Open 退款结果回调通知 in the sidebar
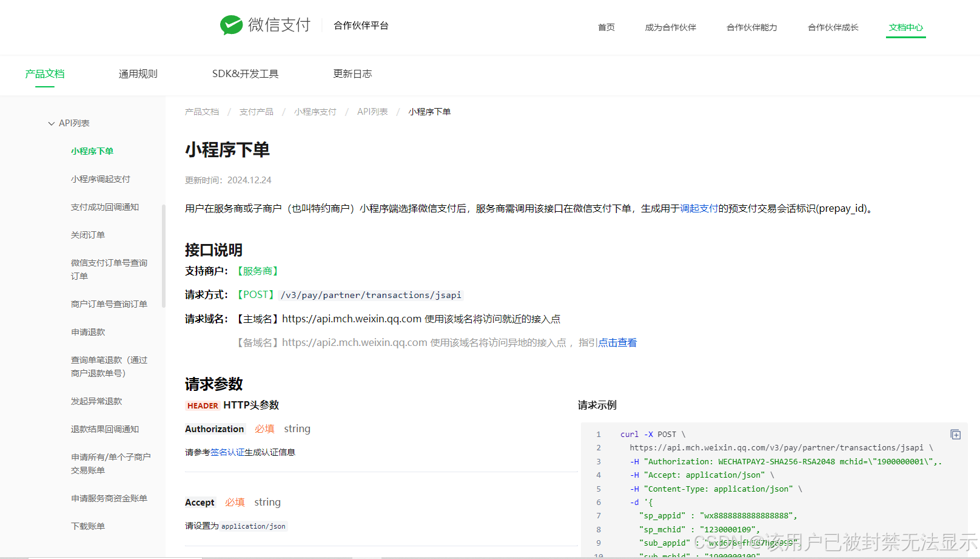 tap(104, 429)
